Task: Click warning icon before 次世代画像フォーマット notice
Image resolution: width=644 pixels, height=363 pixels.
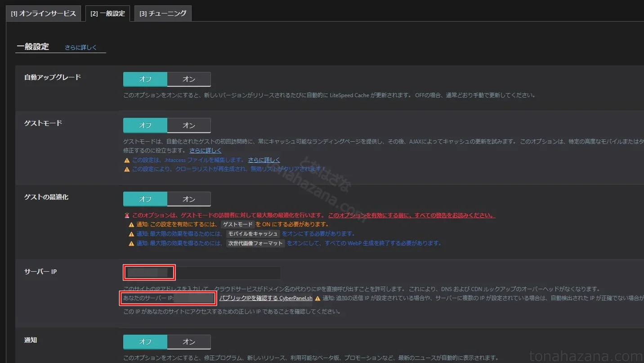Action: (131, 243)
